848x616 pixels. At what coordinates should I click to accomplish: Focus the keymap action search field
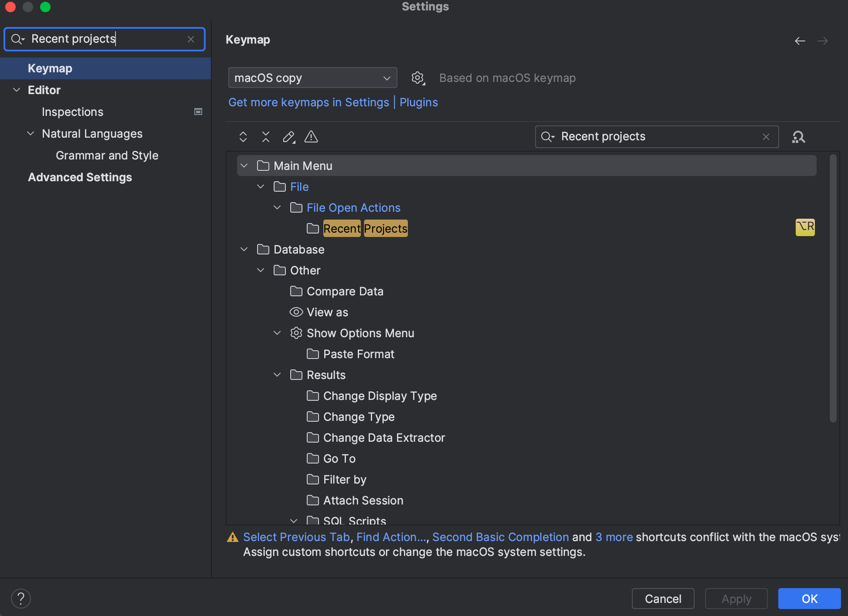point(657,137)
